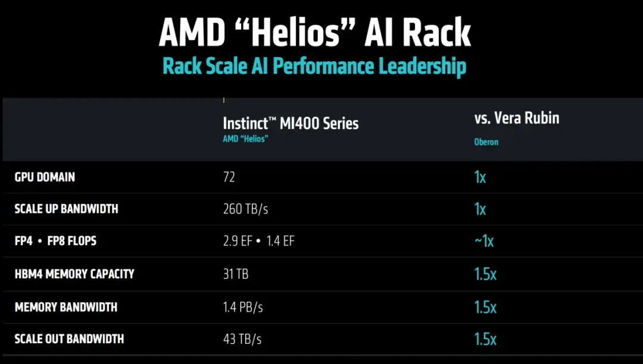The image size is (643, 364).
Task: Click the "AMD Helios AI Rack" title
Action: pos(314,33)
